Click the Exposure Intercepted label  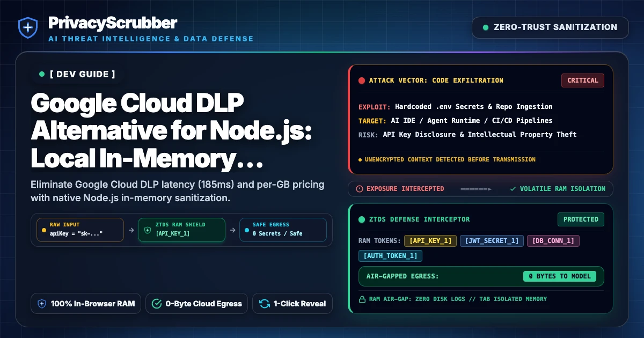tap(405, 189)
